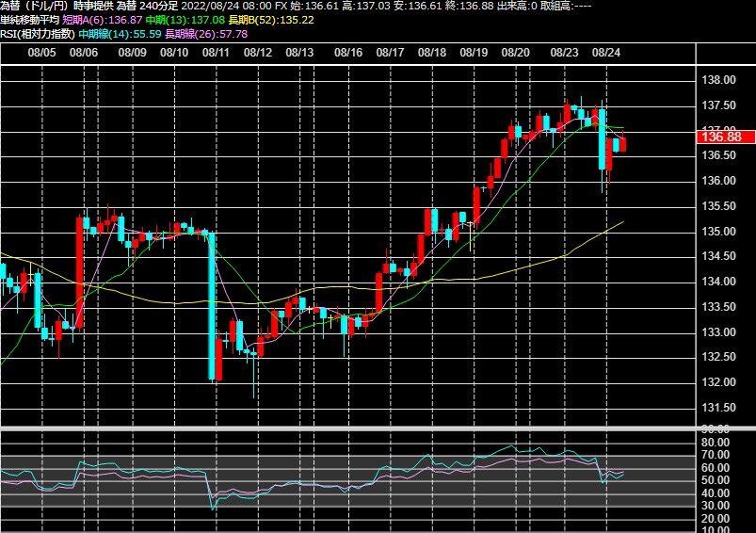Click the 08/06 date label
Image resolution: width=756 pixels, height=533 pixels.
click(84, 53)
